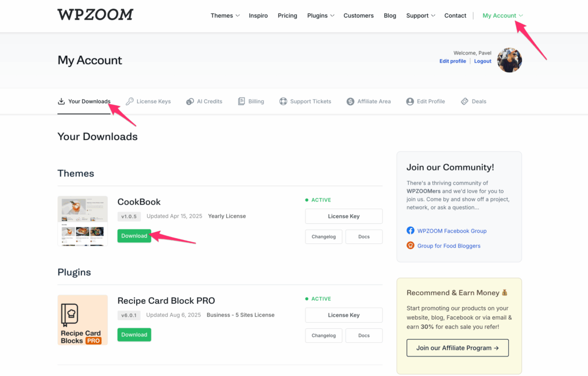This screenshot has width=588, height=376.
Task: Click Join our Affiliate Program button
Action: click(x=457, y=348)
